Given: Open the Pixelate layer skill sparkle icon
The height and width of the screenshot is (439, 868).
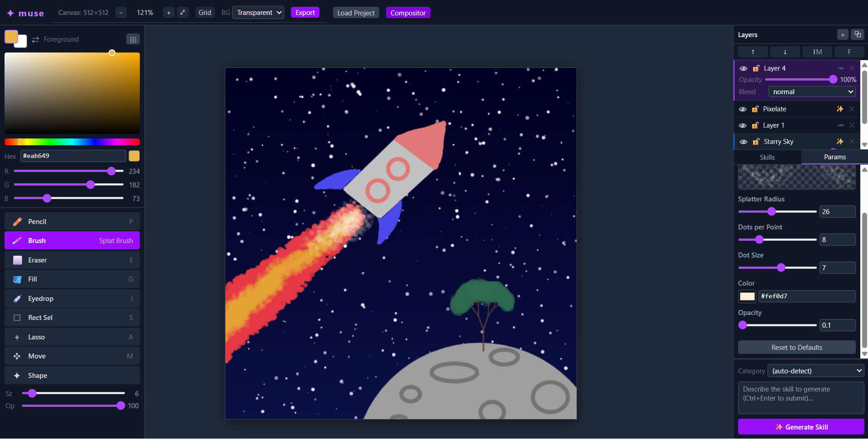Looking at the screenshot, I should point(840,109).
